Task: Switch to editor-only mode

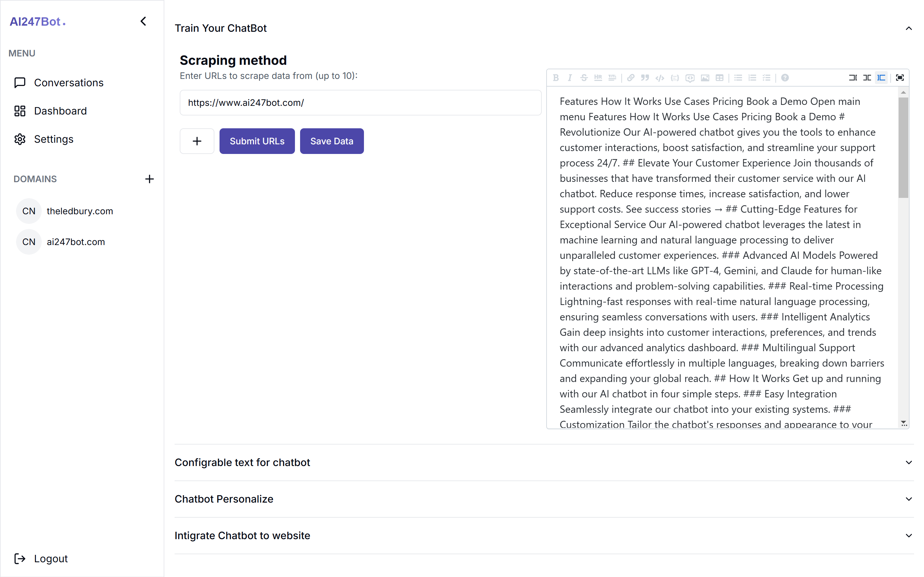Action: tap(853, 78)
